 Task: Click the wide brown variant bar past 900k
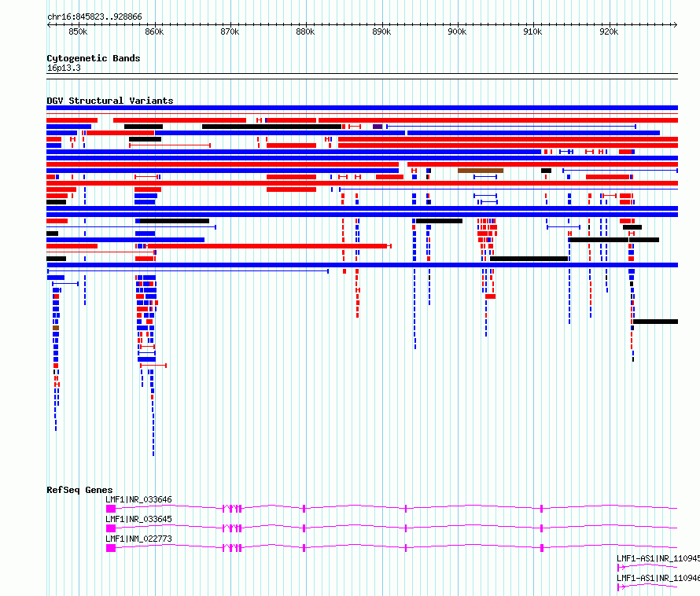(481, 171)
